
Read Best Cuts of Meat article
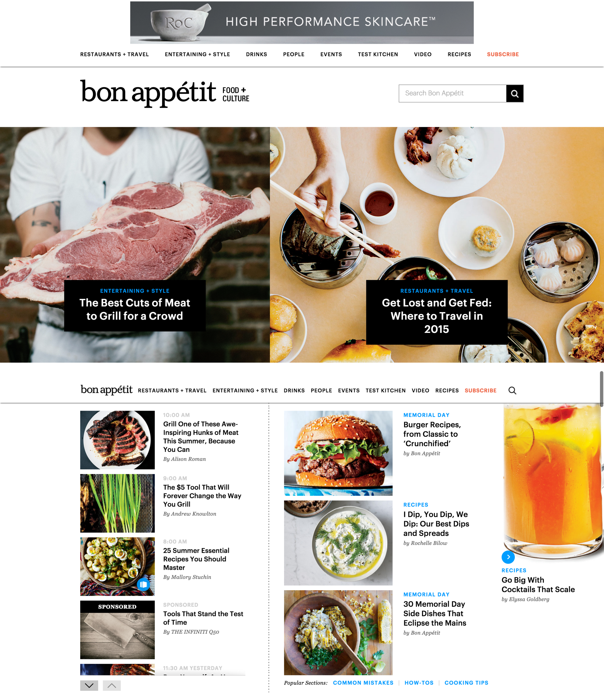click(x=135, y=309)
